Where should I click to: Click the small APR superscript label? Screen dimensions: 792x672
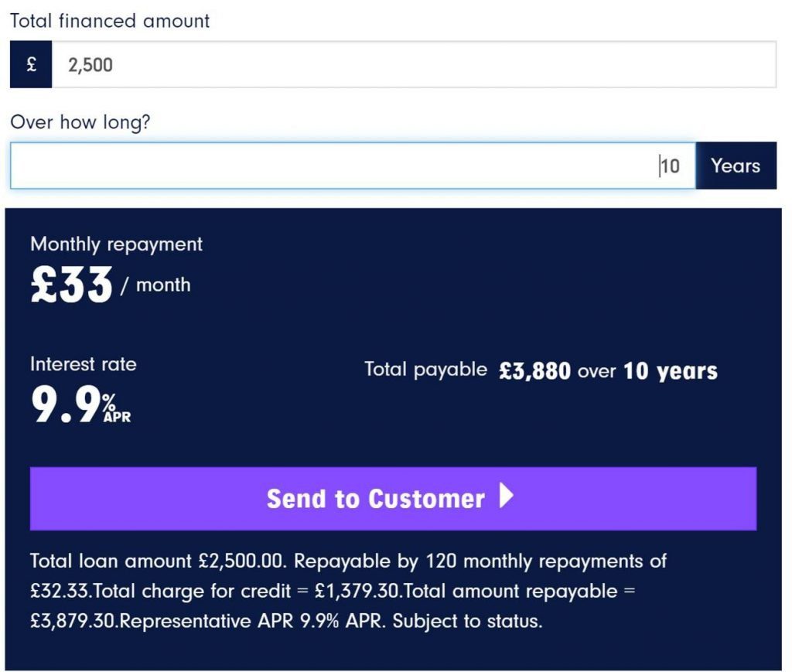point(118,417)
